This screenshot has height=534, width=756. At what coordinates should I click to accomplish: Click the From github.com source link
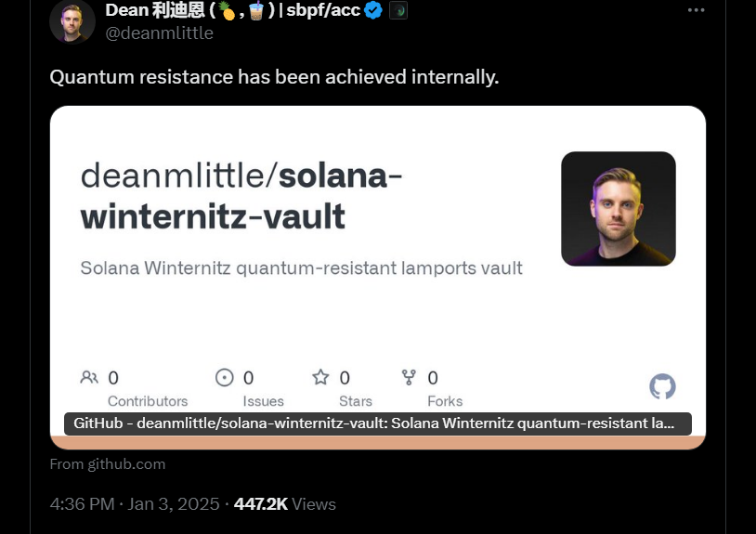click(108, 464)
